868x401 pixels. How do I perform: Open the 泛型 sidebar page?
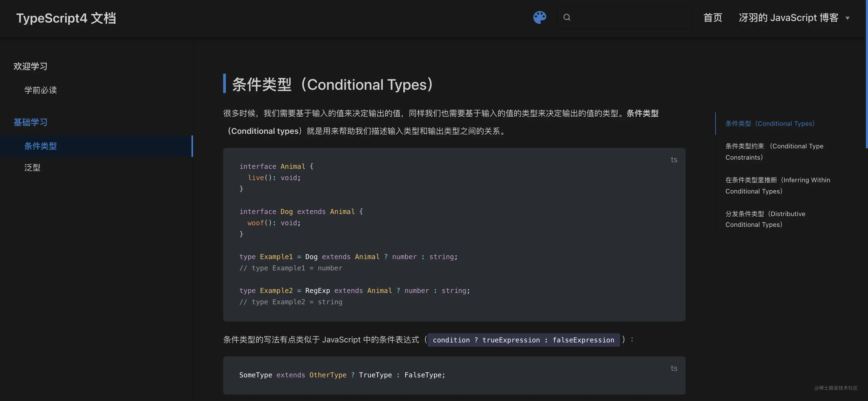(32, 167)
